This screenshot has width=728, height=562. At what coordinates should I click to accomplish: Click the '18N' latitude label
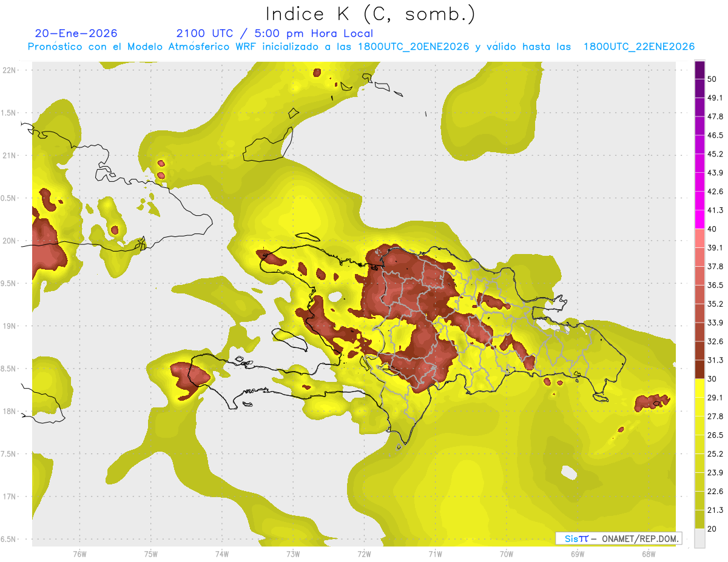pos(9,411)
